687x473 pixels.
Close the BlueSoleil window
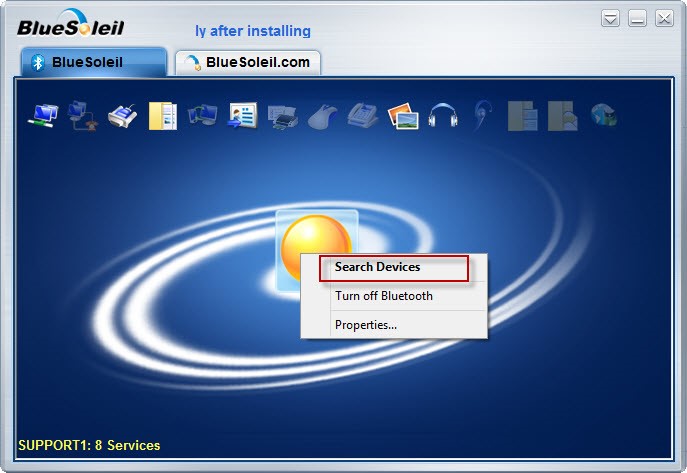coord(664,19)
